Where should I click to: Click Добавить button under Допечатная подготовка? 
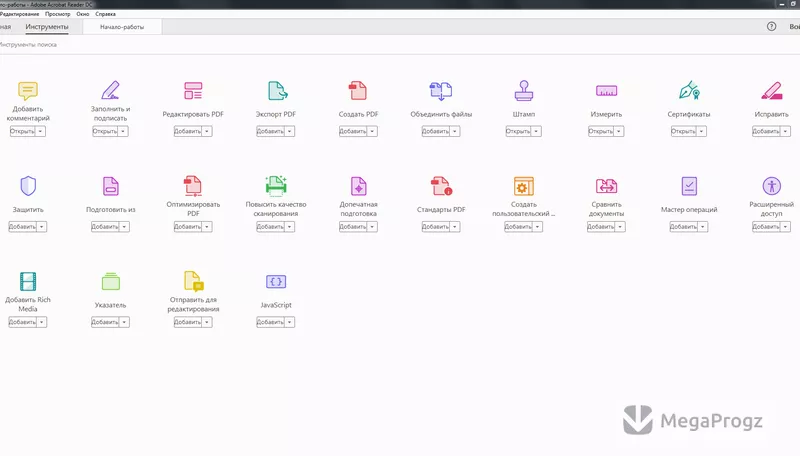tap(353, 226)
